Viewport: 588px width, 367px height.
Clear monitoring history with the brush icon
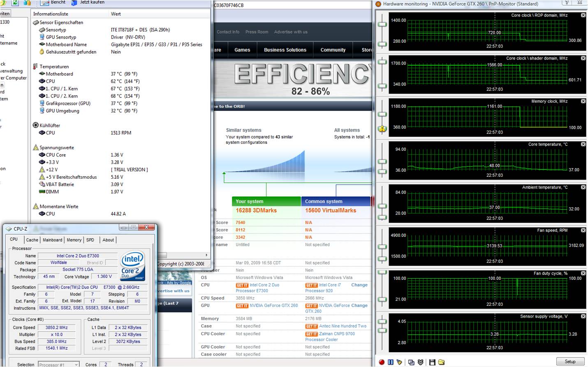pyautogui.click(x=400, y=362)
